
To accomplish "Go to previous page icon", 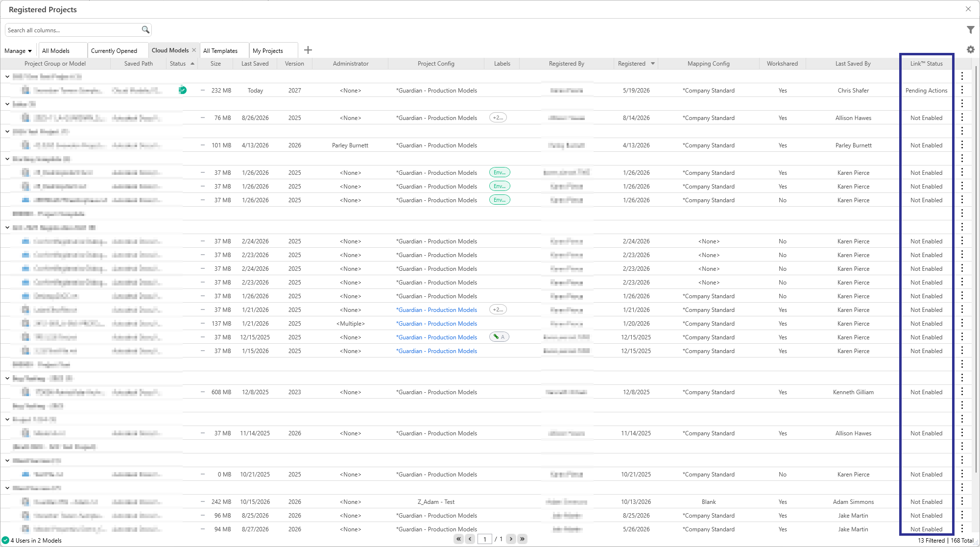I will [470, 539].
